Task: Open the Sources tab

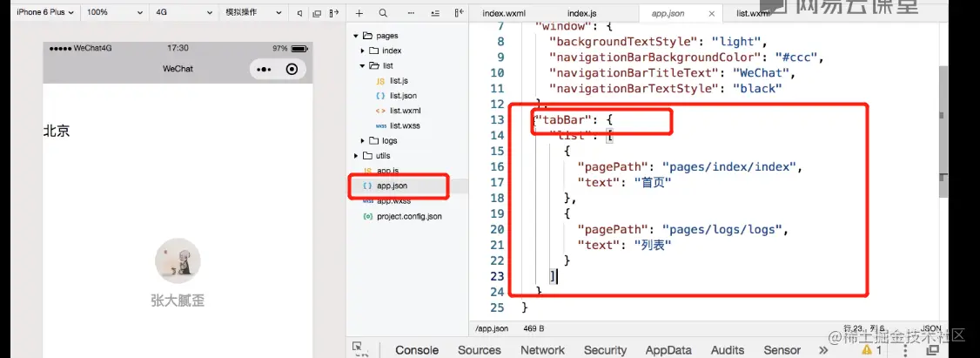Action: tap(480, 350)
